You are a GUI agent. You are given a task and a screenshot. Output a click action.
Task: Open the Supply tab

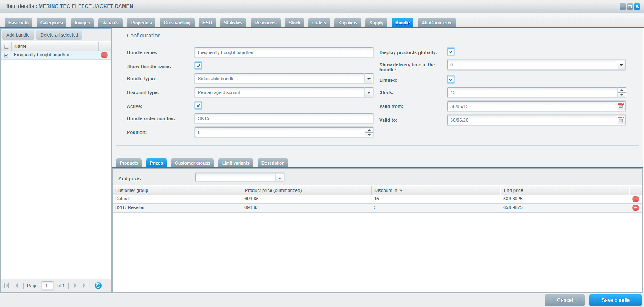click(376, 23)
